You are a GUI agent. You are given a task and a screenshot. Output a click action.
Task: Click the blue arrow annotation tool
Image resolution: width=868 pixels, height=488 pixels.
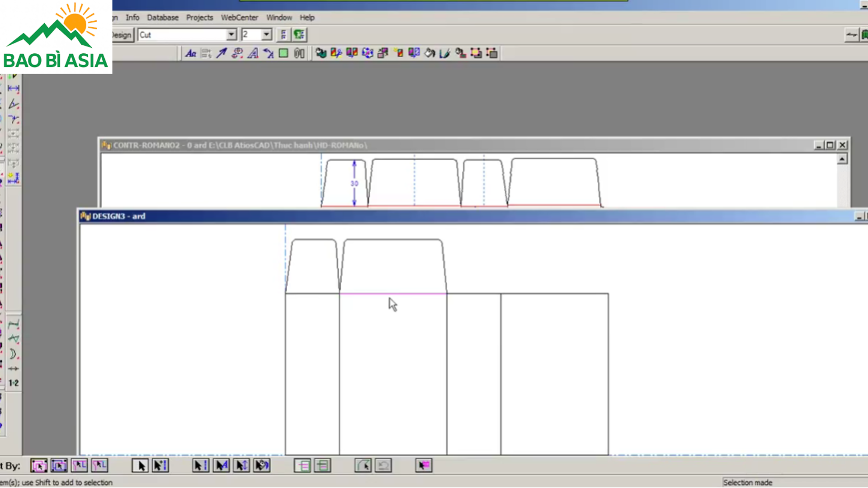coord(222,53)
